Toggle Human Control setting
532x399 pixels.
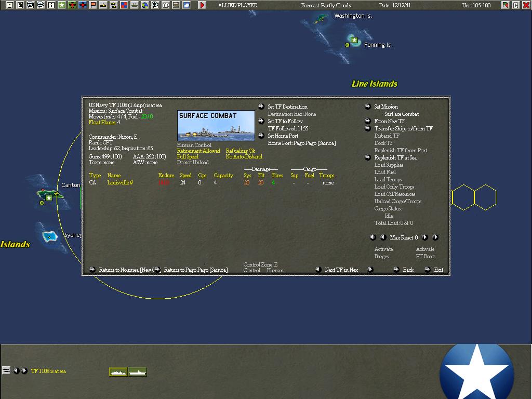click(194, 145)
